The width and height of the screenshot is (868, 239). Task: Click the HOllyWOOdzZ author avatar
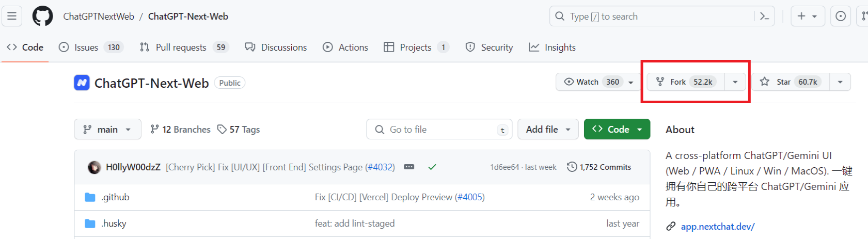click(x=94, y=167)
